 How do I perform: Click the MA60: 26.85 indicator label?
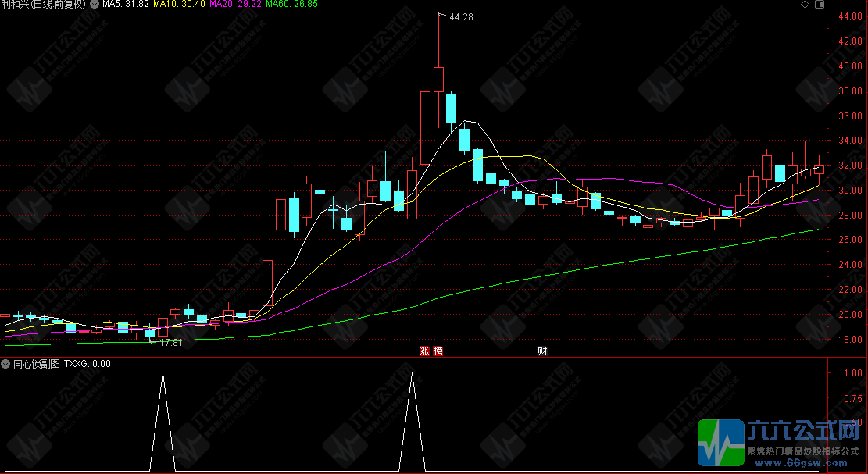click(291, 4)
